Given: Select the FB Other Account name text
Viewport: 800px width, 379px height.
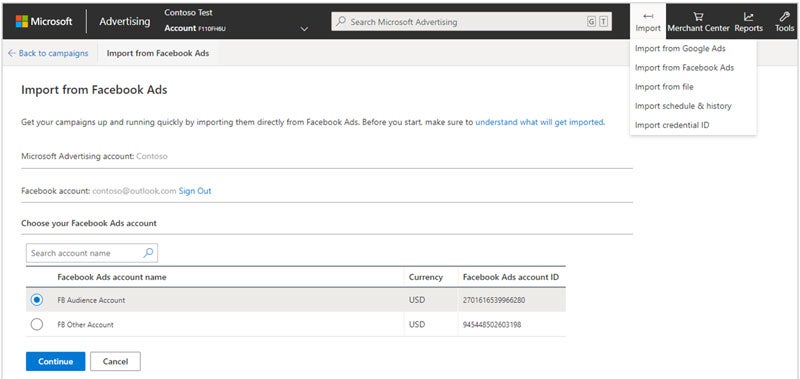Looking at the screenshot, I should [86, 324].
